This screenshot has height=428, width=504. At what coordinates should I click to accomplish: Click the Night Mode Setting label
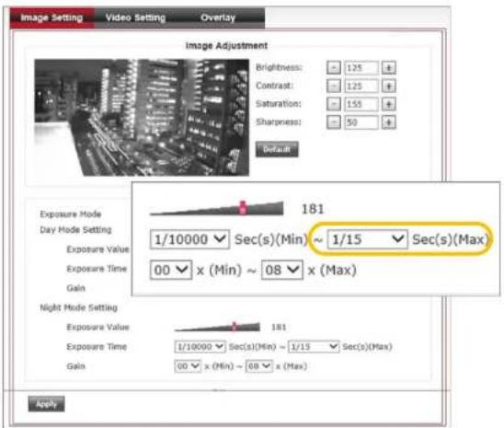tap(78, 307)
